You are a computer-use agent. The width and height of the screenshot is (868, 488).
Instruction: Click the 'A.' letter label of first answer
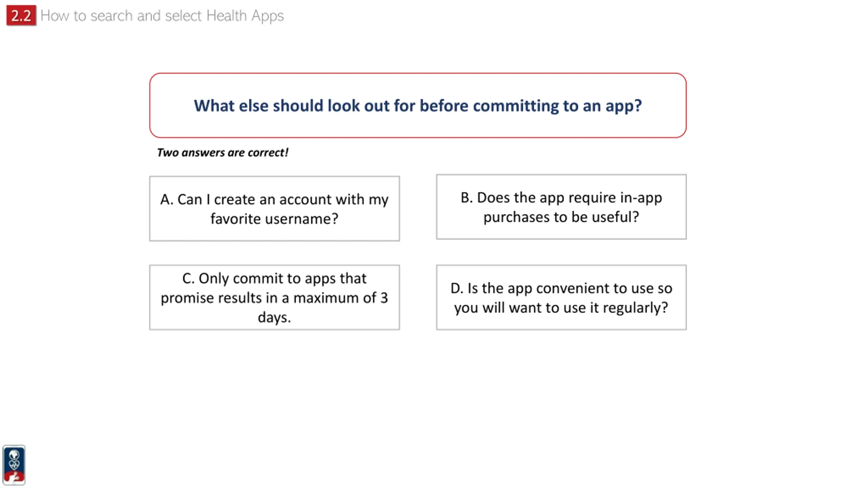167,199
